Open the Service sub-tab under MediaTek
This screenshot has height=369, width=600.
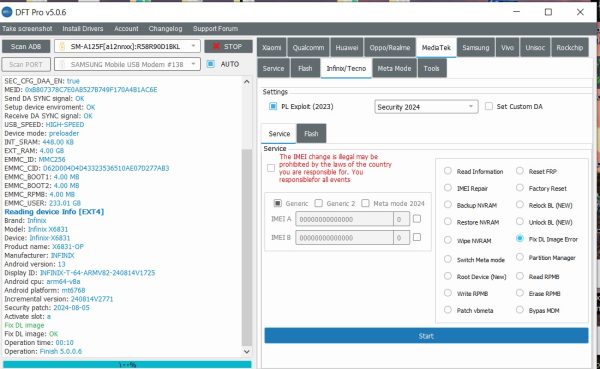pos(273,68)
